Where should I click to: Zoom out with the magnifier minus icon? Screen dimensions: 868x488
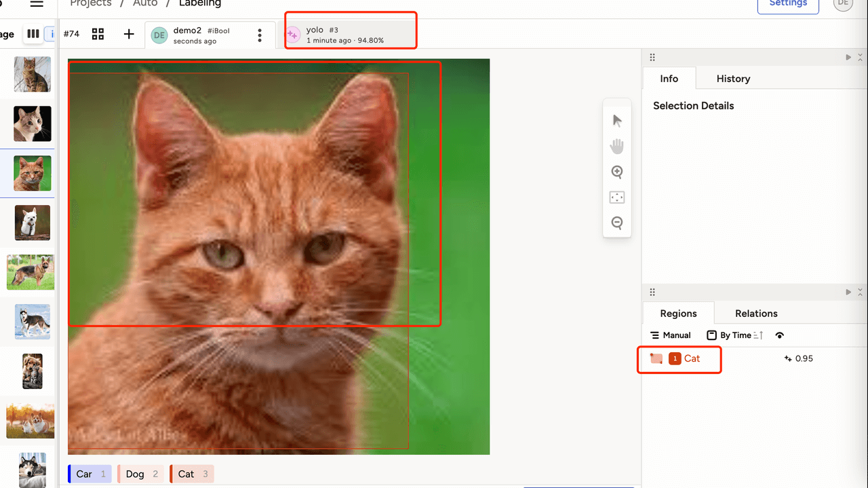[617, 223]
